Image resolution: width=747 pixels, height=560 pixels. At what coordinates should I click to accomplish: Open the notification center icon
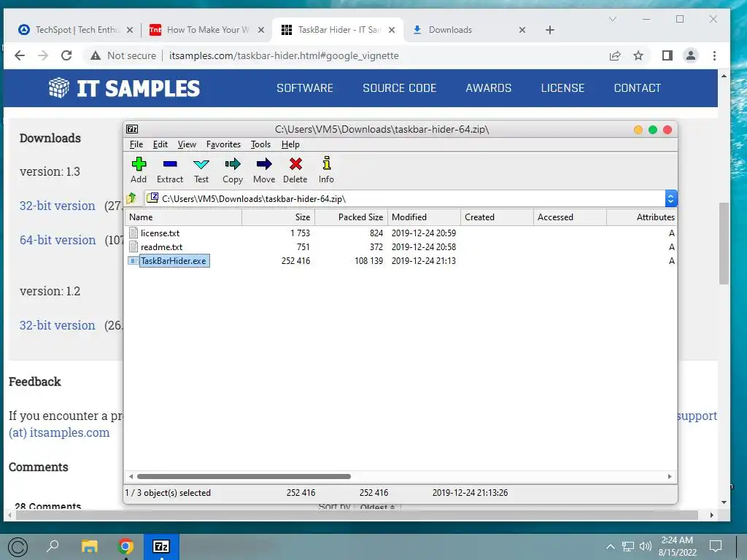(716, 545)
